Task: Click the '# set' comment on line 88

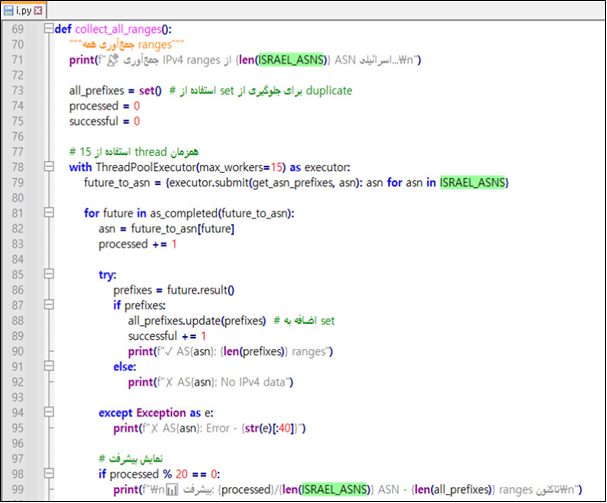Action: [304, 321]
